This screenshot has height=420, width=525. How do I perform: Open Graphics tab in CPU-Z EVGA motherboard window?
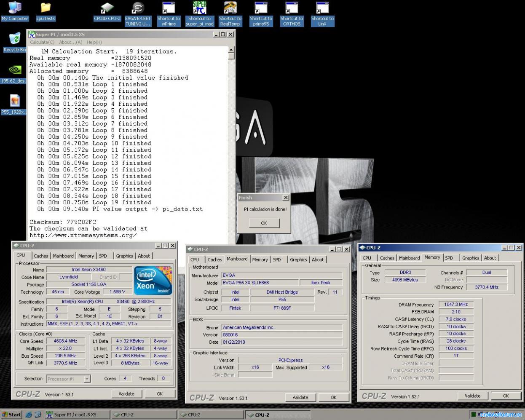298,259
